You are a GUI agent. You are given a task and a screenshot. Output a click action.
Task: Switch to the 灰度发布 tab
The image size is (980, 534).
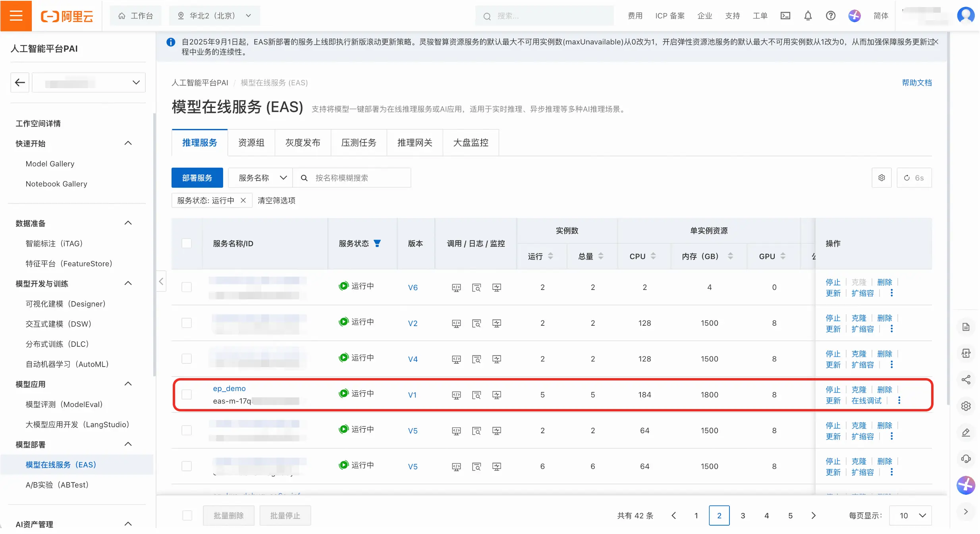(x=303, y=142)
